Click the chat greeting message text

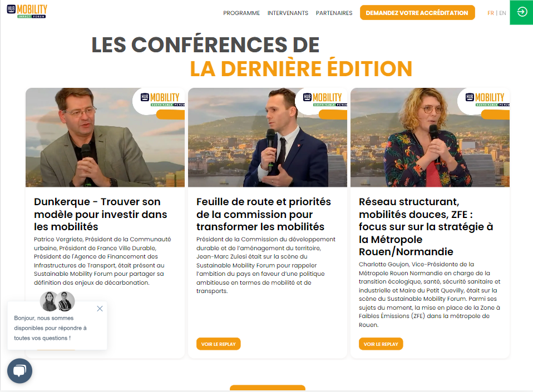pyautogui.click(x=50, y=328)
